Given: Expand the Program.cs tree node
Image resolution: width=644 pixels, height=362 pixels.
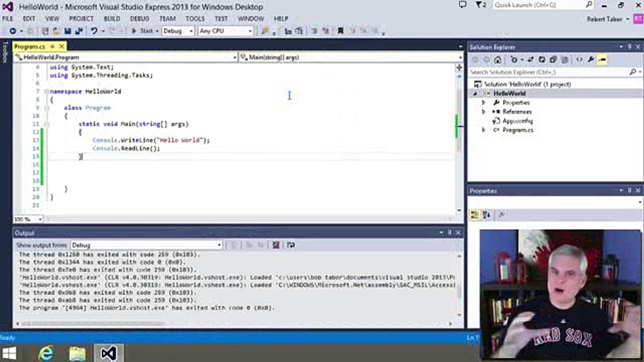Looking at the screenshot, I should [484, 130].
